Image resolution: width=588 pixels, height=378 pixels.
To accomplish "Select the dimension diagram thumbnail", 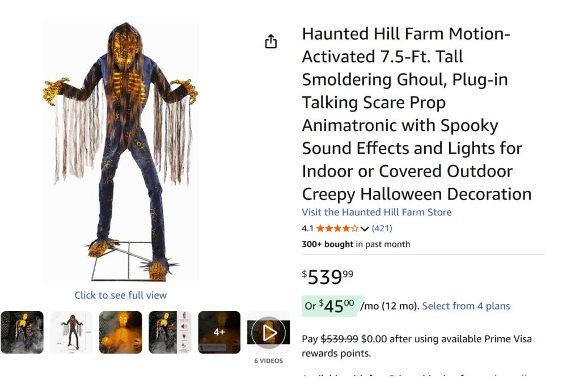I will point(71,333).
